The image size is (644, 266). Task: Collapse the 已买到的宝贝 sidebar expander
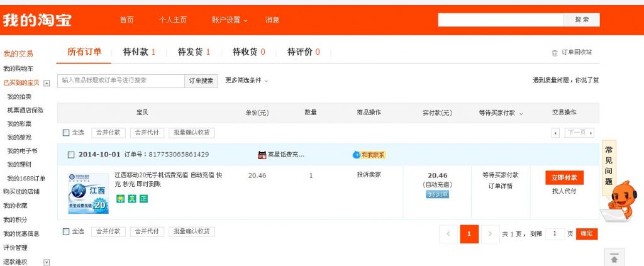(x=47, y=83)
